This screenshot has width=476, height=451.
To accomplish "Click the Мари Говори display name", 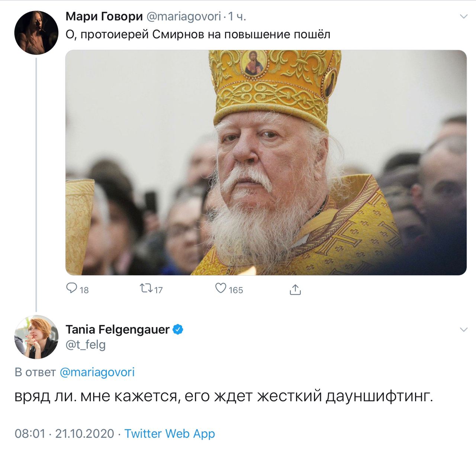I will click(x=104, y=17).
